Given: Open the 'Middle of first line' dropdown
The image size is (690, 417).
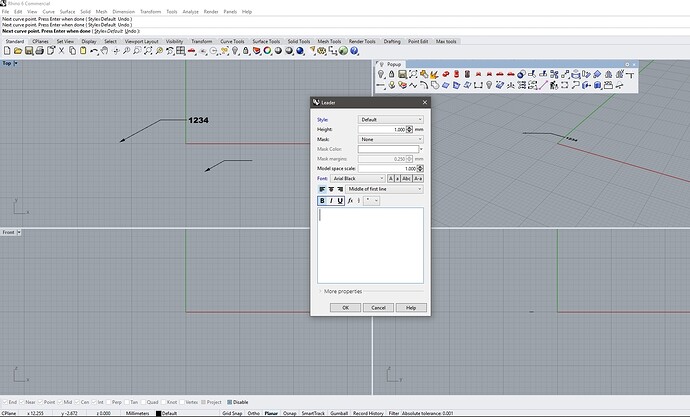Looking at the screenshot, I should click(x=385, y=189).
